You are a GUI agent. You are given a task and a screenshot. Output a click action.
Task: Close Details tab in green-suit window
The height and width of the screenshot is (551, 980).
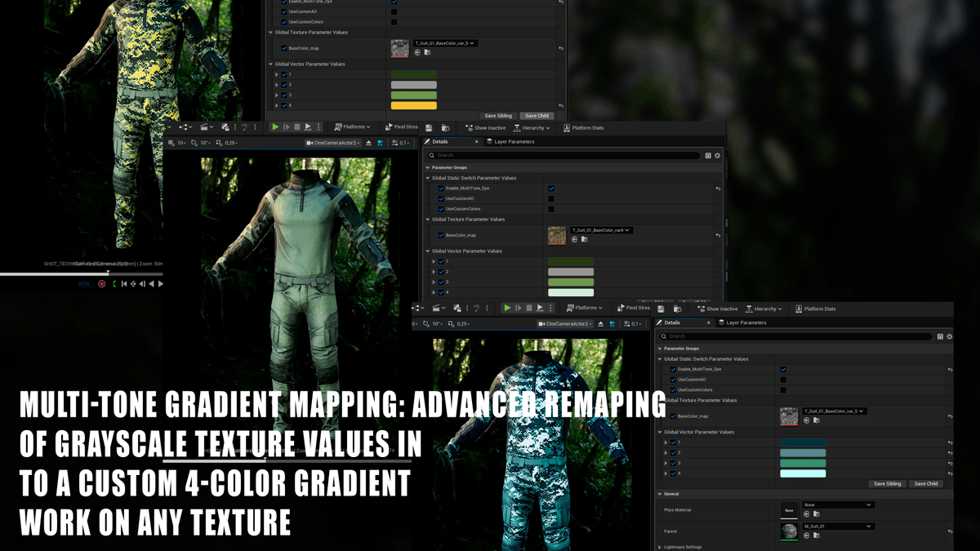coord(477,142)
